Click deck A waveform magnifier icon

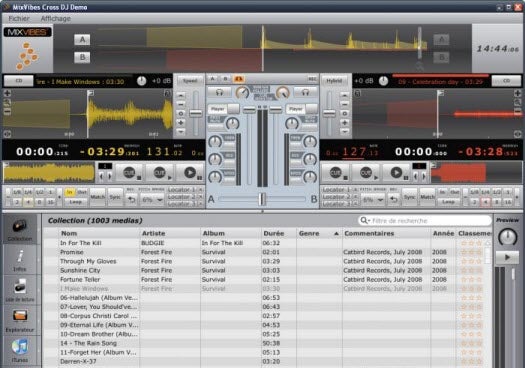pyautogui.click(x=7, y=102)
